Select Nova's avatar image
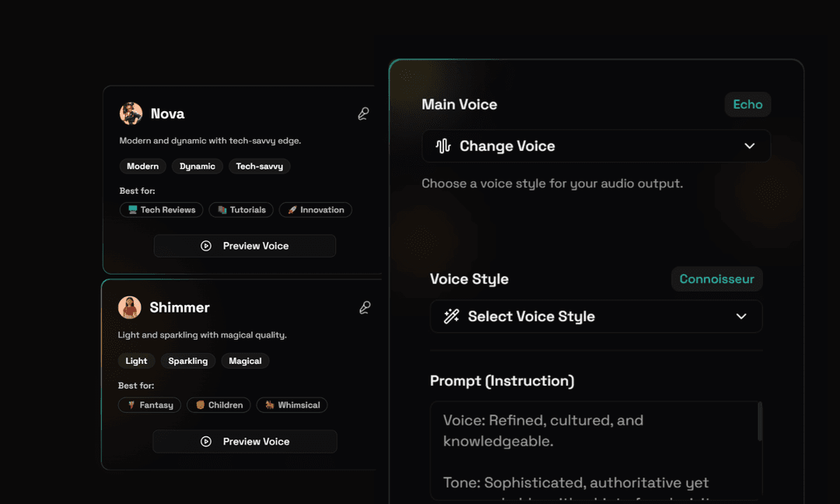 [131, 114]
